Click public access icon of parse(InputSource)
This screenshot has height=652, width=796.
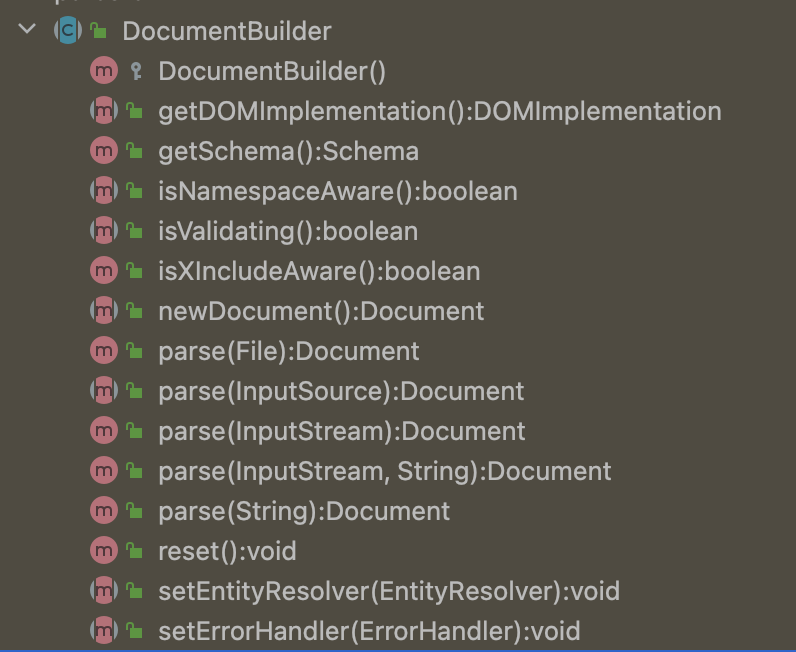[135, 390]
